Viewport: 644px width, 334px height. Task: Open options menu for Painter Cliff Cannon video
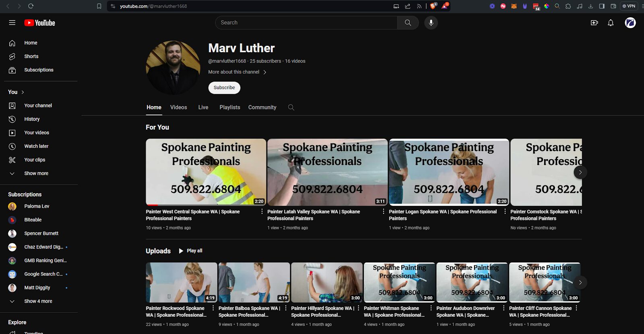(576, 308)
